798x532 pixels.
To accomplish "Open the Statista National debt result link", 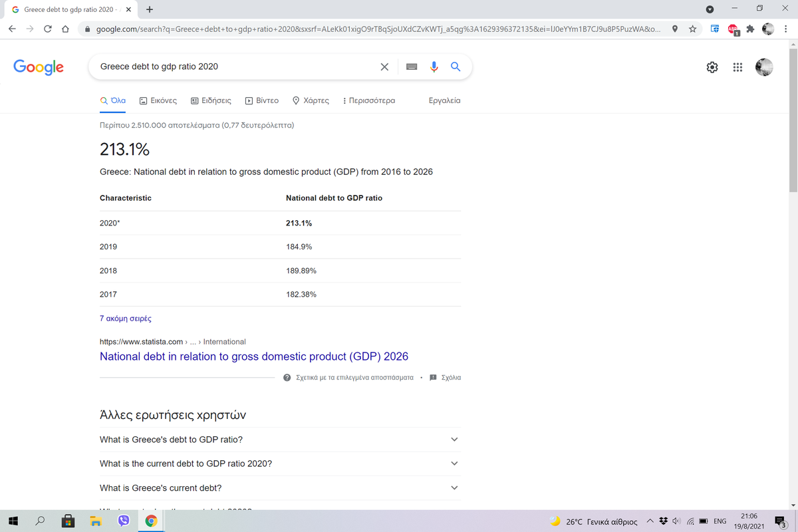I will click(254, 356).
